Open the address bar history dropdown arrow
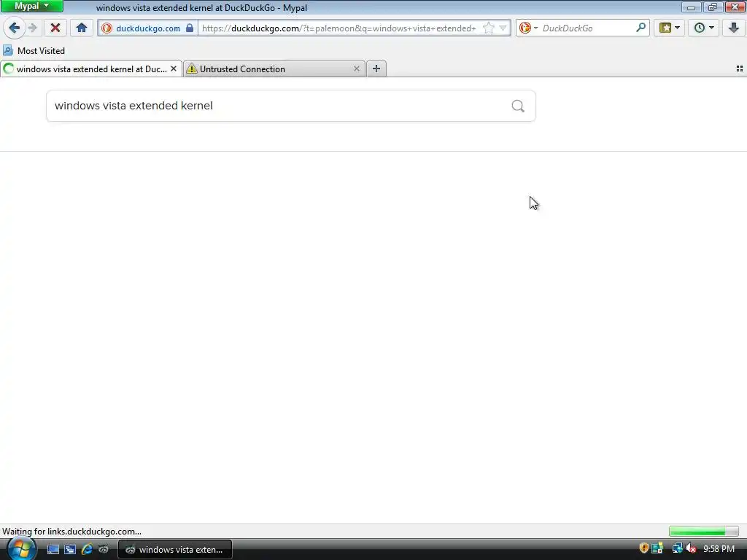This screenshot has height=560, width=747. tap(503, 28)
